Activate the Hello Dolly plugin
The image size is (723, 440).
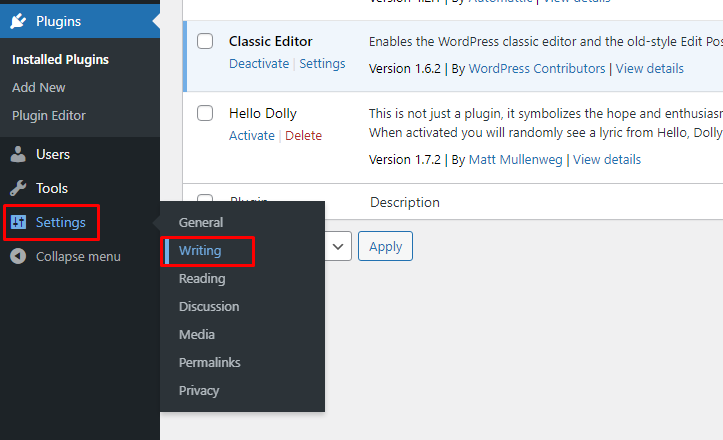[252, 135]
